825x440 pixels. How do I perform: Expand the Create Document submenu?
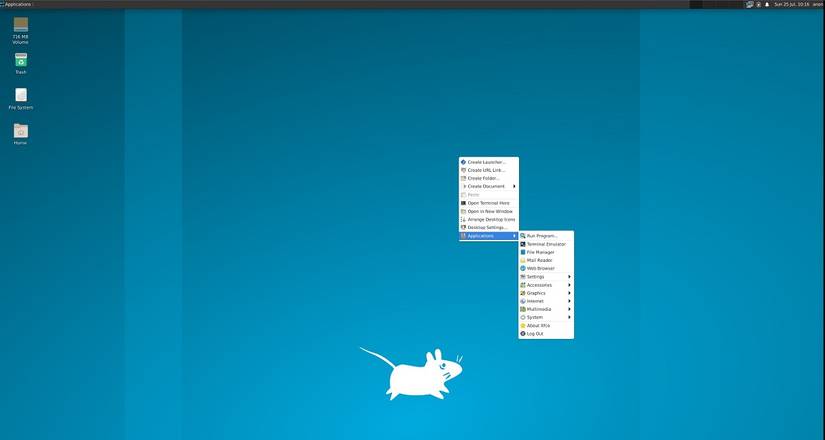[489, 186]
